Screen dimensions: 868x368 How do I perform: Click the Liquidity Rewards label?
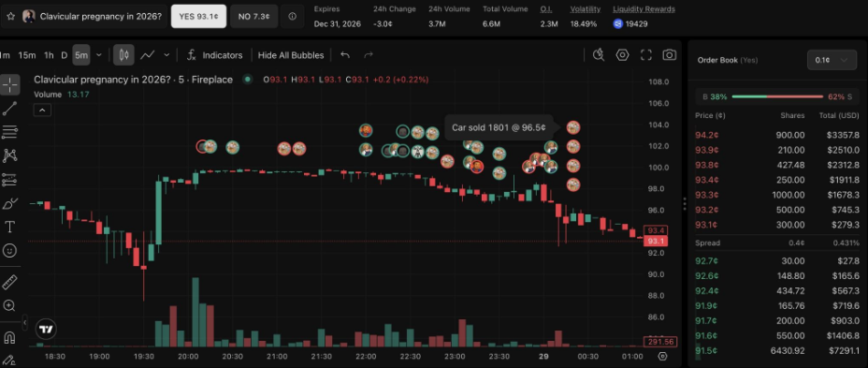pos(644,8)
